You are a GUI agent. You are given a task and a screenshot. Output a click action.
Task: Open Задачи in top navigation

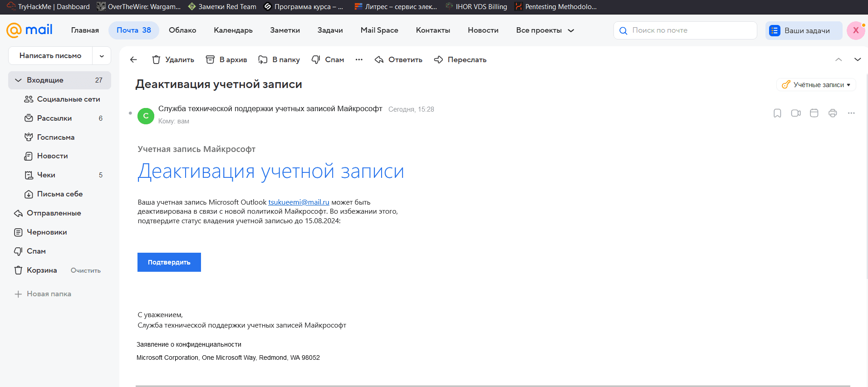(330, 30)
